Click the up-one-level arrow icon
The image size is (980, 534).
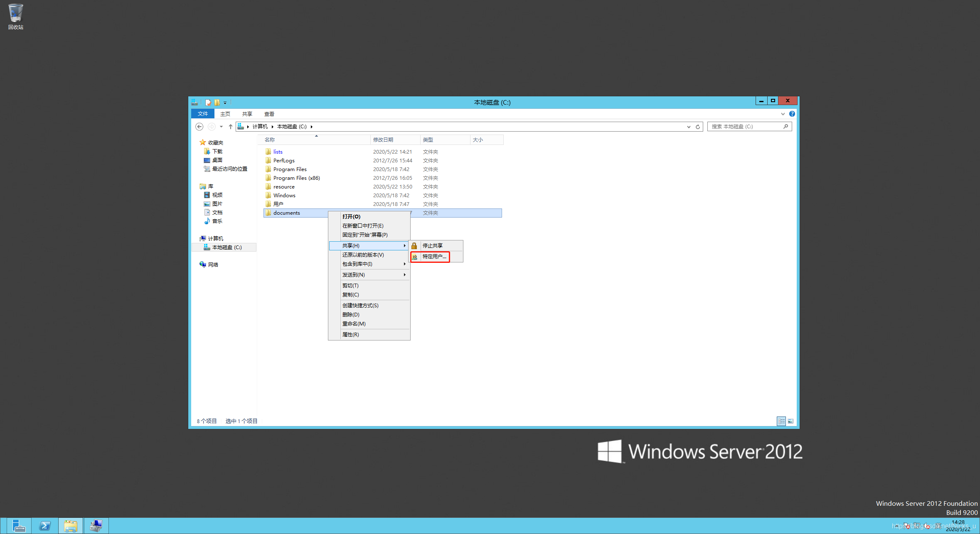231,127
